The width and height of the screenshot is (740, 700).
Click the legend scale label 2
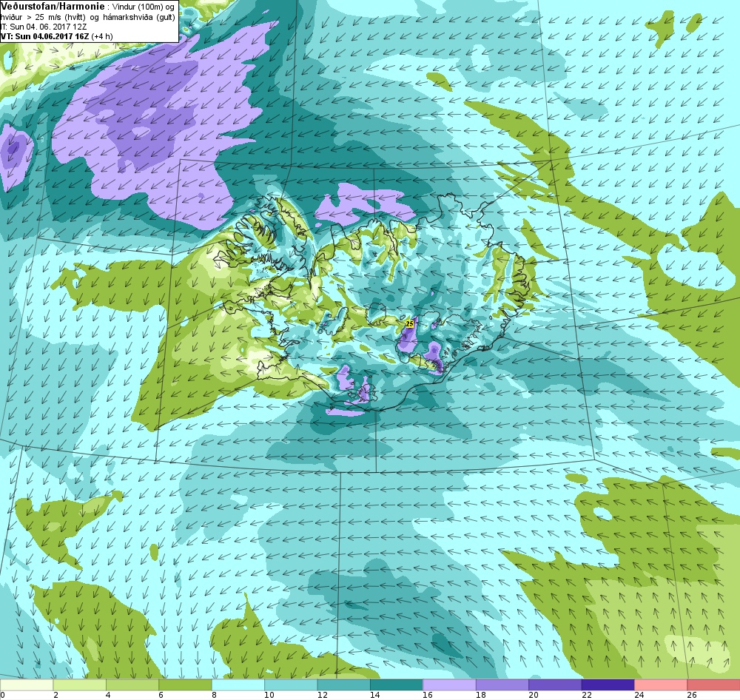pyautogui.click(x=55, y=695)
